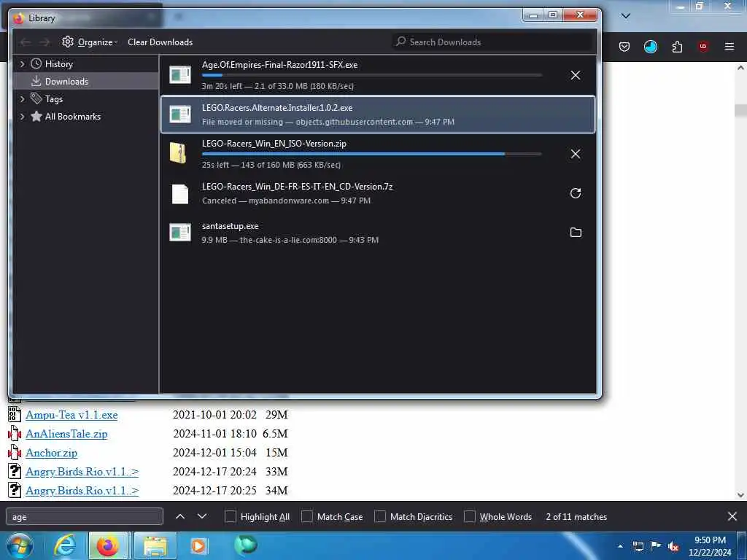Open the Angry.Birds.Rio link dated 20:24

click(x=82, y=472)
